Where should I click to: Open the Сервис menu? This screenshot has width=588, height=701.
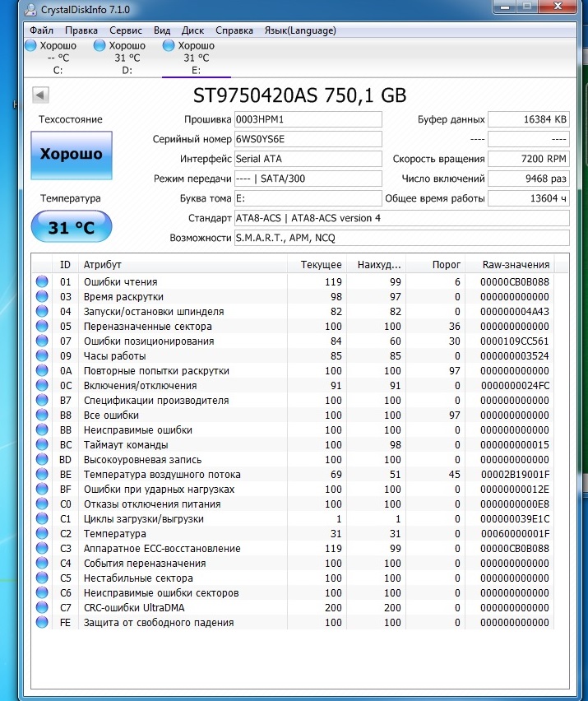125,30
